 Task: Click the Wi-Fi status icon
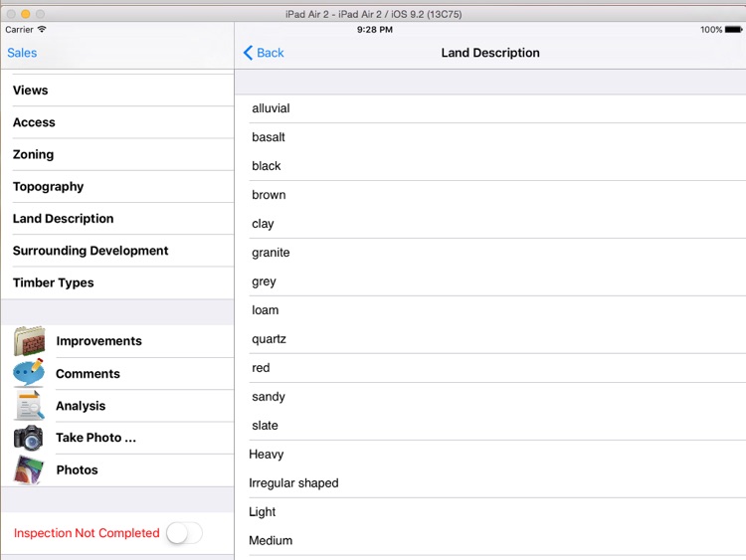pos(42,29)
